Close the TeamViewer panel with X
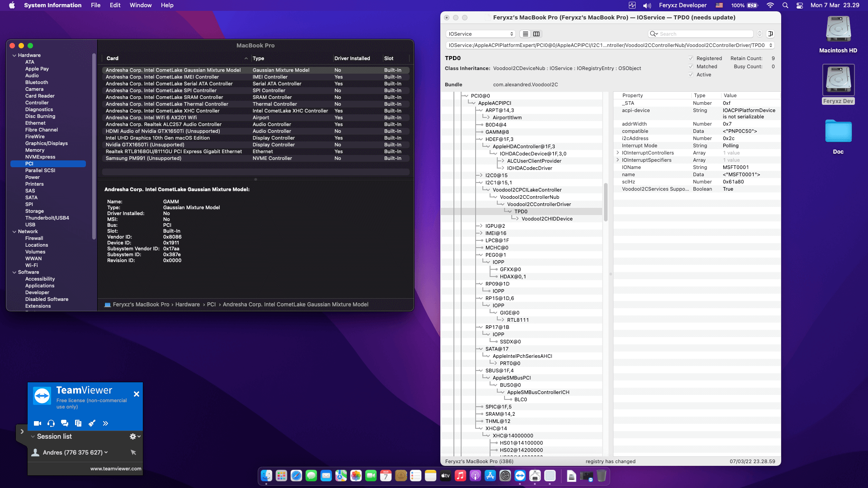Image resolution: width=868 pixels, height=488 pixels. (137, 394)
